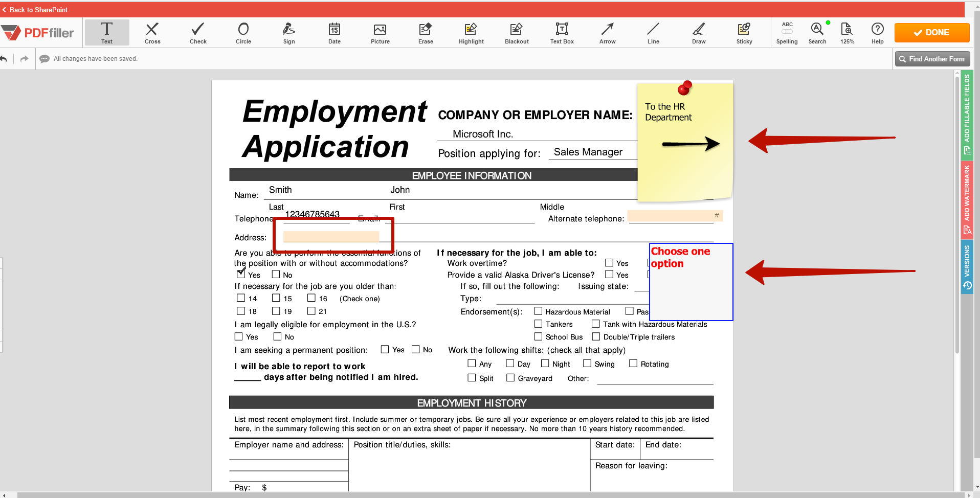Click the telephone number 12346785643
This screenshot has width=980, height=498.
(313, 214)
